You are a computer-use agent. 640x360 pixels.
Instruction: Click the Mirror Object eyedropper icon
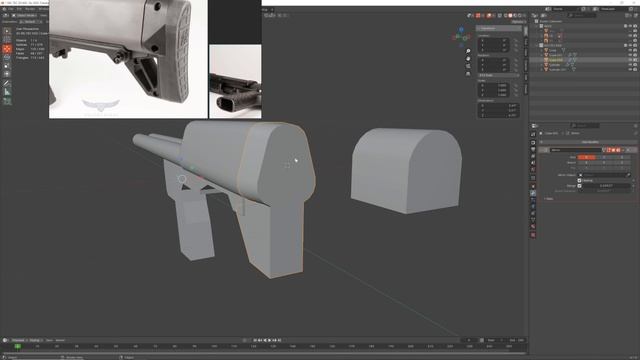(x=628, y=175)
